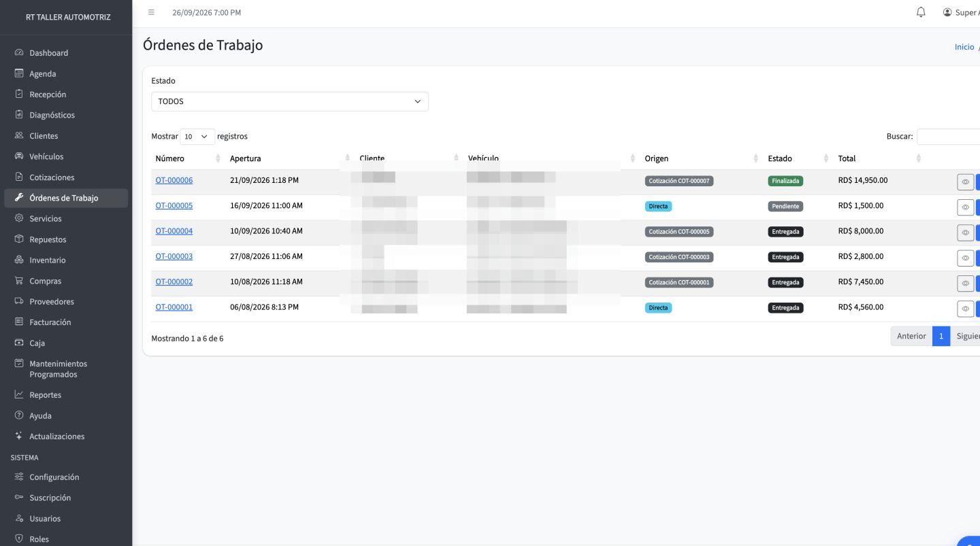Click the Caja cash icon
980x546 pixels.
(19, 343)
